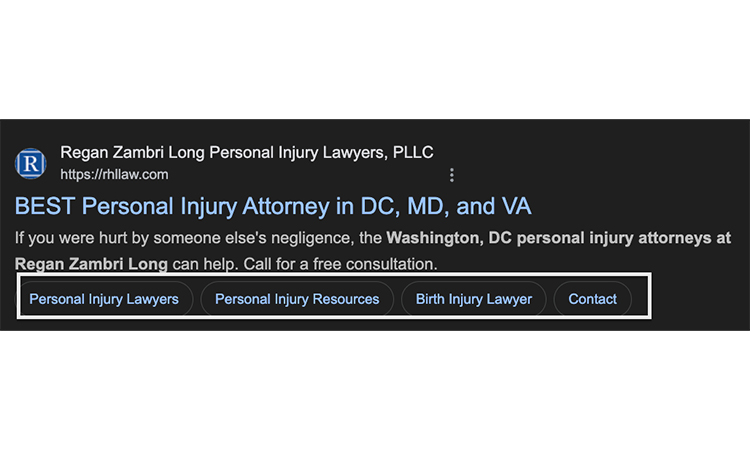
Task: Click the Regan Zambri Long favicon logo
Action: click(31, 162)
